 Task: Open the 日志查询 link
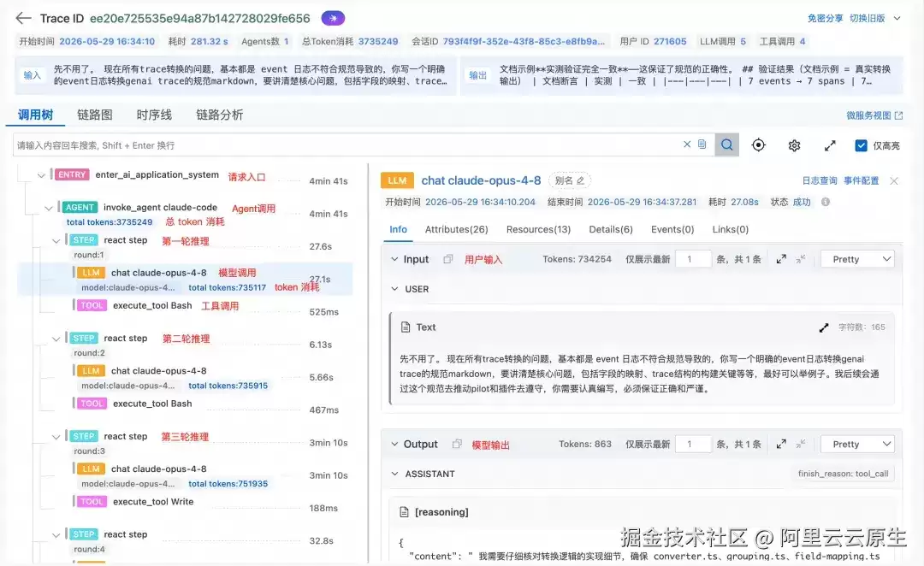click(819, 180)
